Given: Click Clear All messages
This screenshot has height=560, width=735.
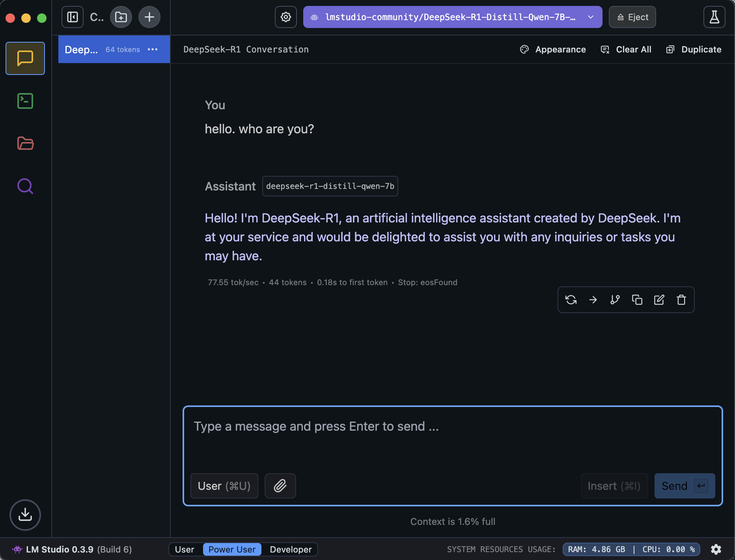Looking at the screenshot, I should 626,49.
